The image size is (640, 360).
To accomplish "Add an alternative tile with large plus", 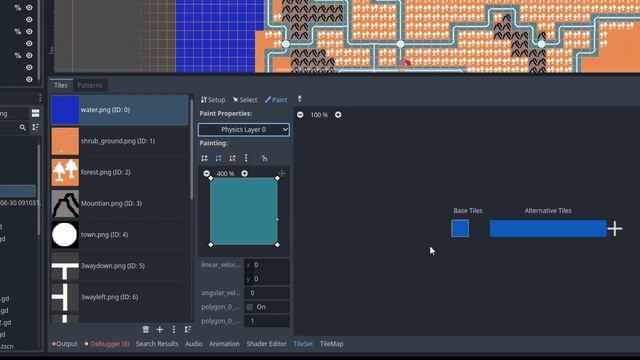I will [615, 229].
